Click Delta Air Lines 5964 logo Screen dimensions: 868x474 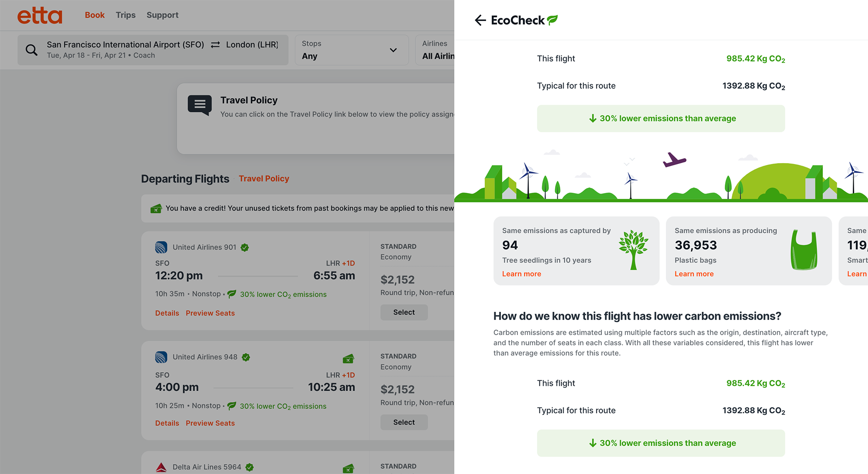point(161,467)
